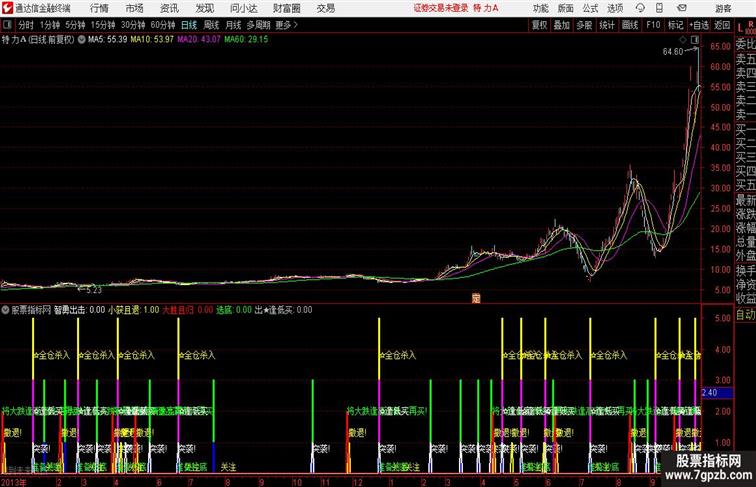Click the 证券交易未登录 link

click(x=441, y=8)
